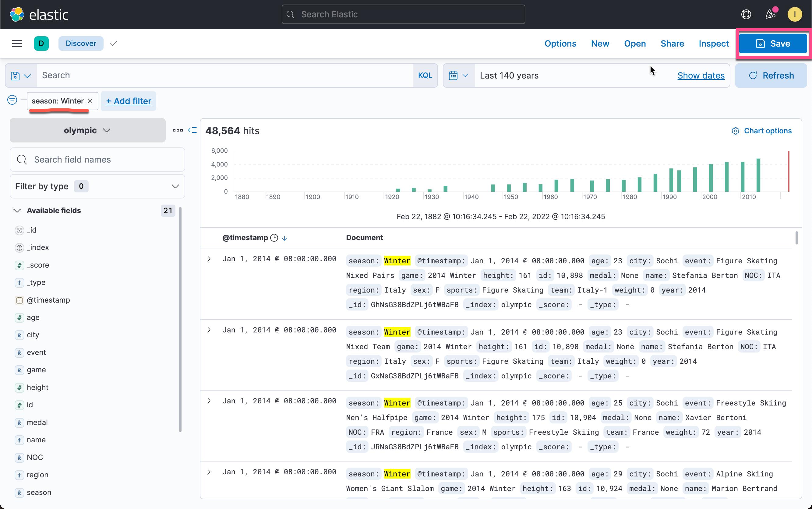
Task: Click the documents table scrollbar
Action: point(796,238)
